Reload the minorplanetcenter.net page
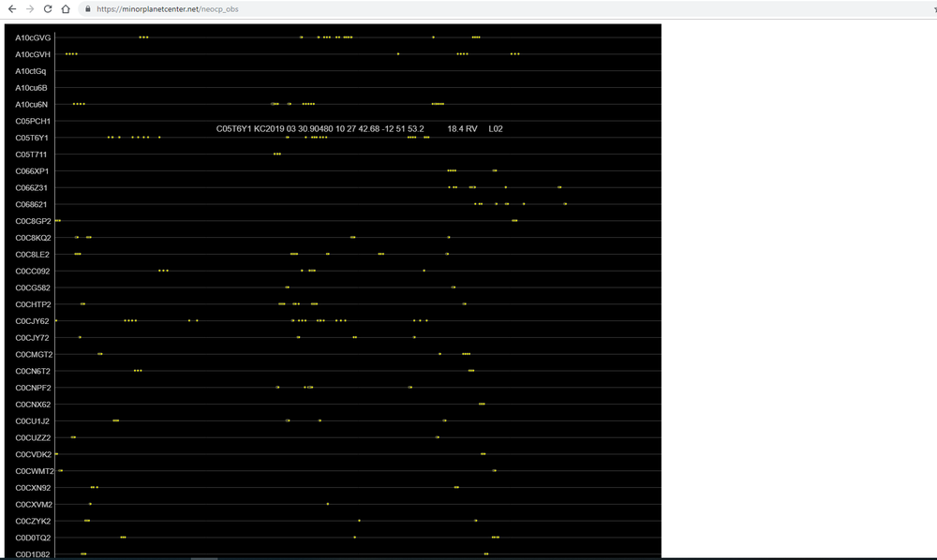This screenshot has height=560, width=937. click(48, 8)
